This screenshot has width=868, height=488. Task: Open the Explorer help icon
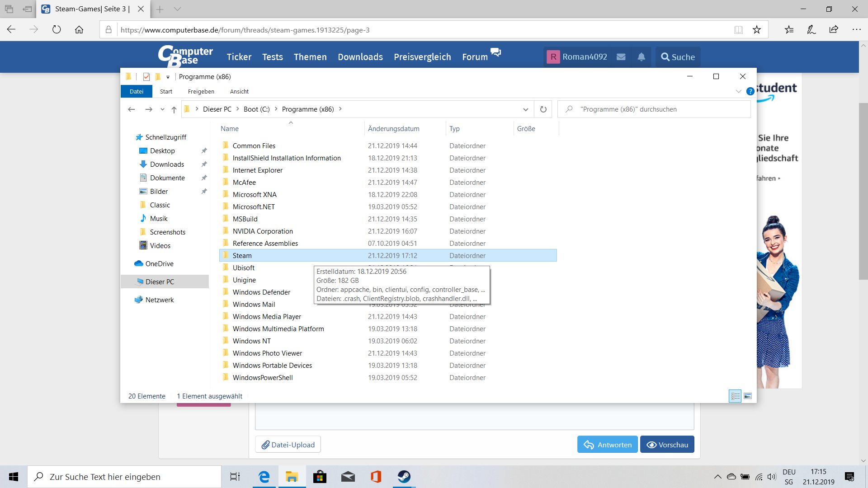coord(750,91)
